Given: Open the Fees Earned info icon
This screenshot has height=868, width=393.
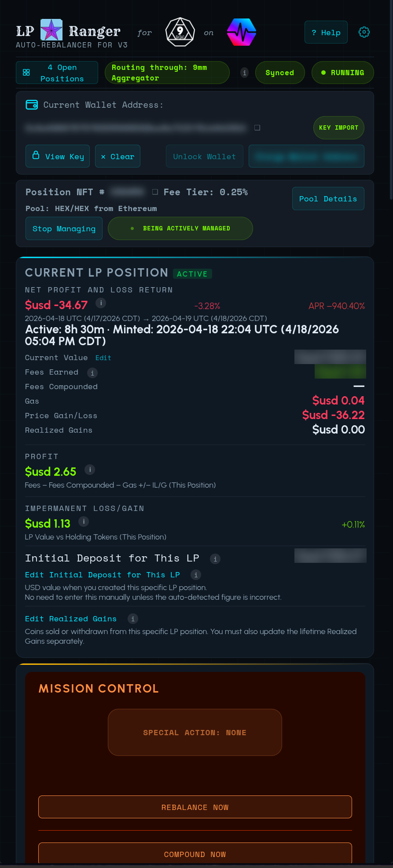Looking at the screenshot, I should coord(92,373).
